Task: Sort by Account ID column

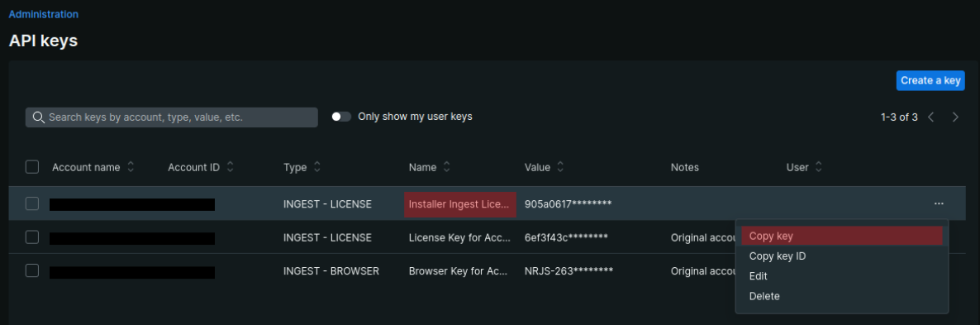Action: point(230,168)
